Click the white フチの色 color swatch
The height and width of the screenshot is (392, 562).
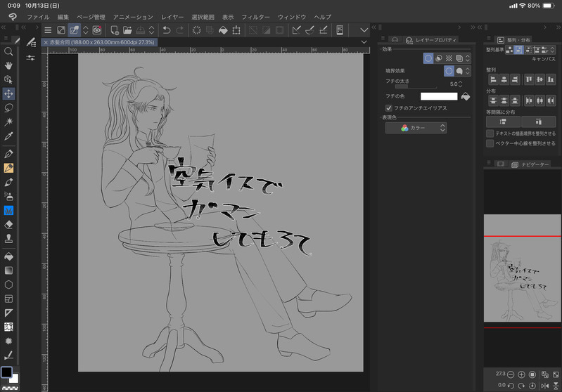point(438,96)
